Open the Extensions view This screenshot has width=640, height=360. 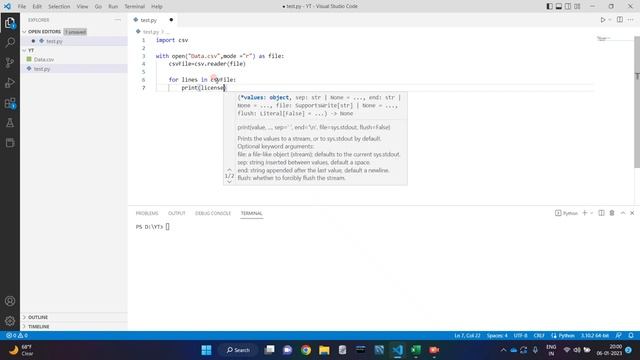[x=10, y=103]
